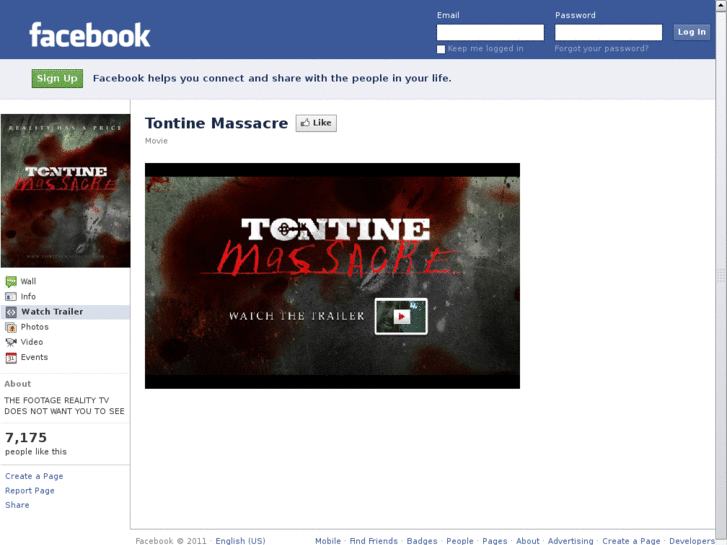727x545 pixels.
Task: Click Find Friends footer link
Action: pyautogui.click(x=373, y=541)
